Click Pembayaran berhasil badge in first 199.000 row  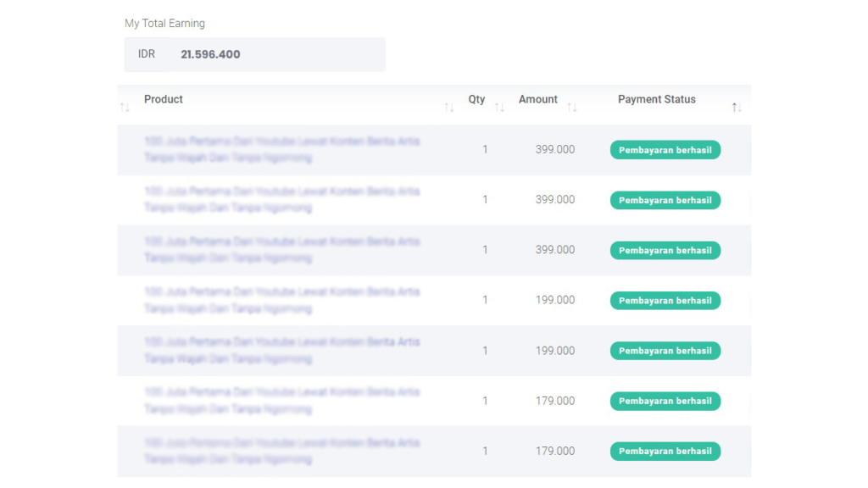pos(665,301)
